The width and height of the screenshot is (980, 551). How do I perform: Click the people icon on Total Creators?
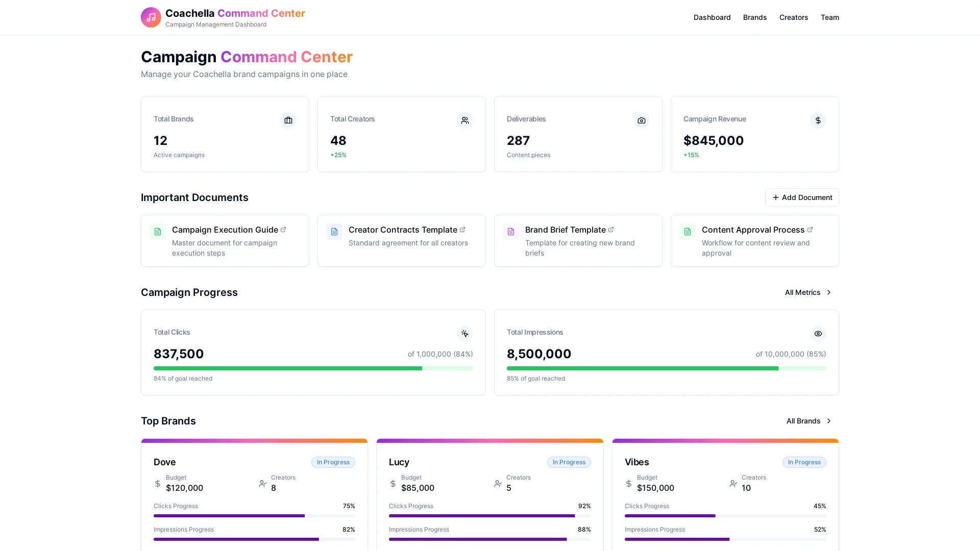464,120
